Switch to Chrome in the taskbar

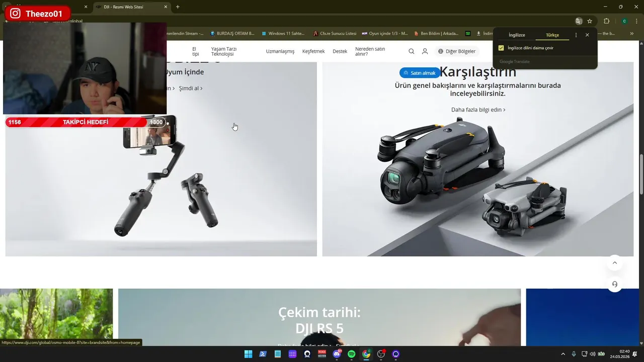click(366, 354)
